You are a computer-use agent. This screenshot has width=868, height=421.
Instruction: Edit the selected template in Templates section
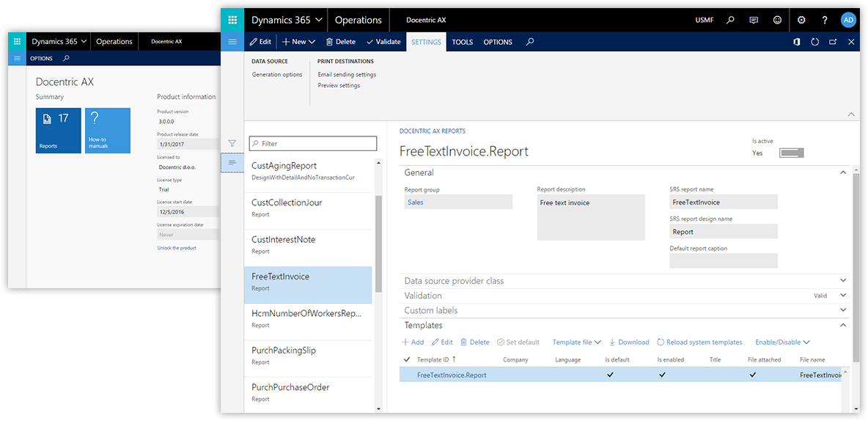pos(442,343)
